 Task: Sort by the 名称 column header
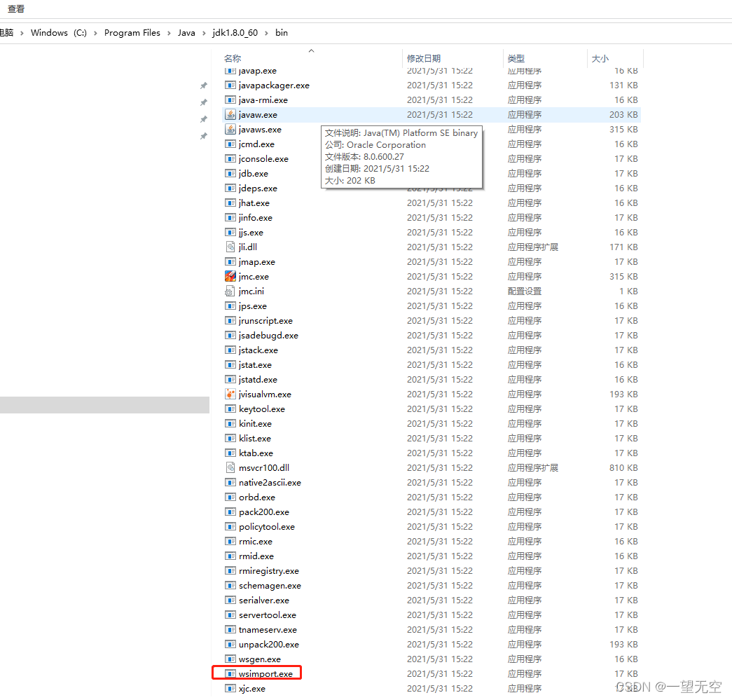coord(233,58)
